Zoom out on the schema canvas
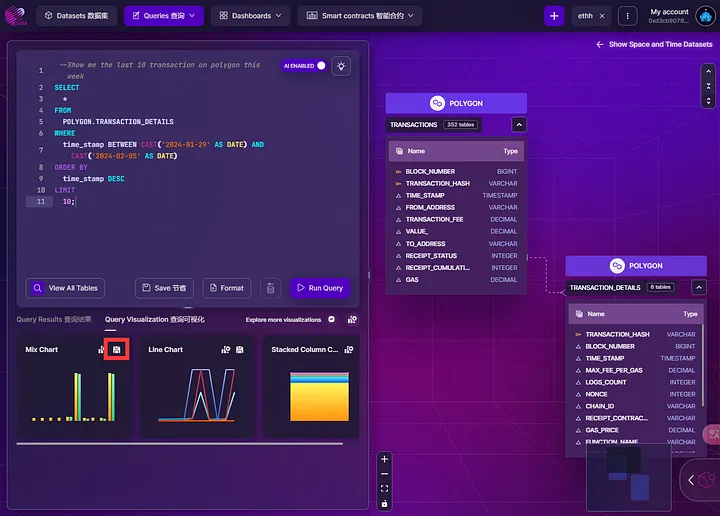 pos(385,474)
